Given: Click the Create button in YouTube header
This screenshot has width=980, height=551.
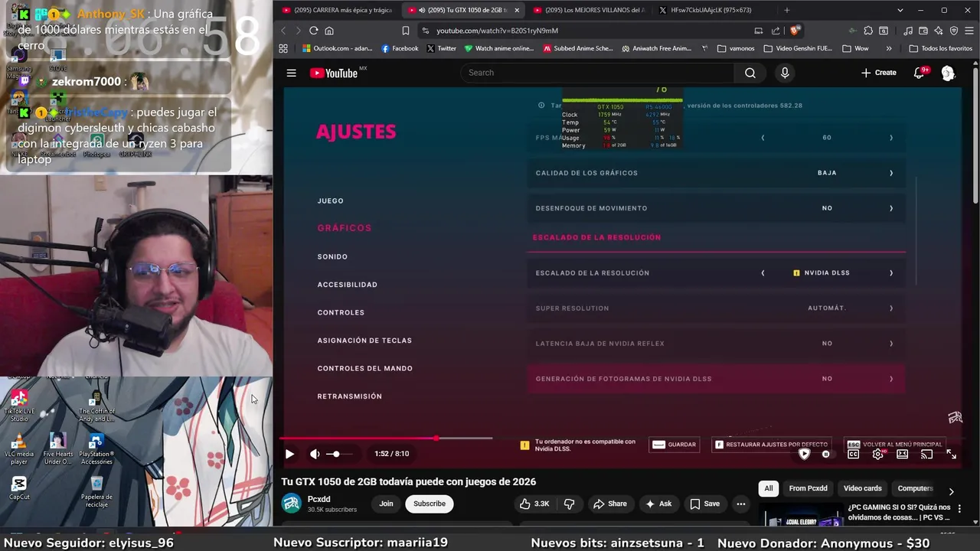Looking at the screenshot, I should [878, 73].
